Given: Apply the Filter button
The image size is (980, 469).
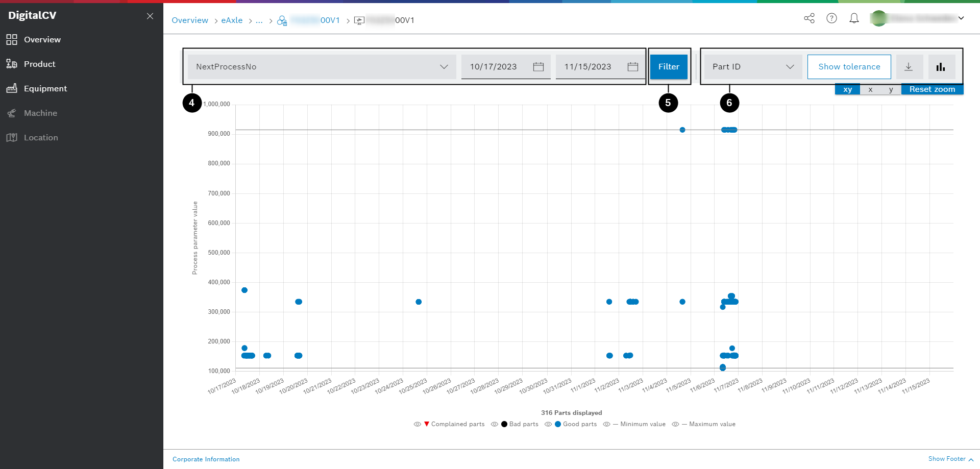Looking at the screenshot, I should 669,66.
